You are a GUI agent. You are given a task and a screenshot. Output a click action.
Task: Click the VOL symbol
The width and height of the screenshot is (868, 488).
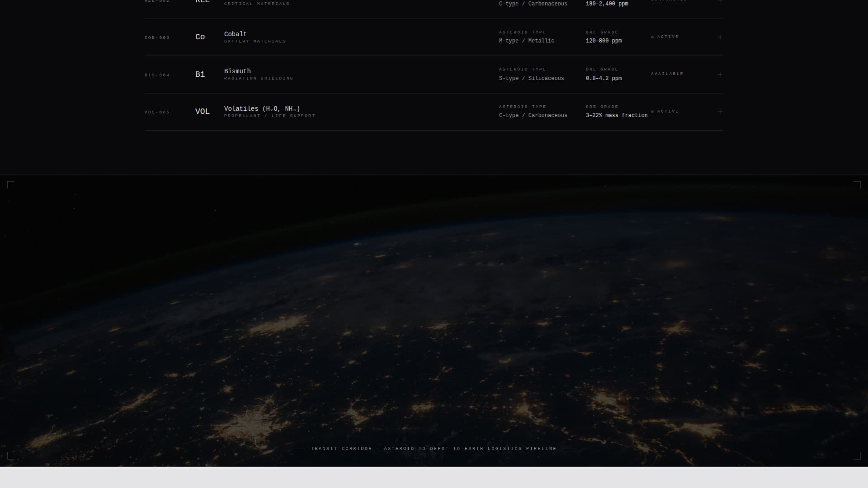pos(203,112)
